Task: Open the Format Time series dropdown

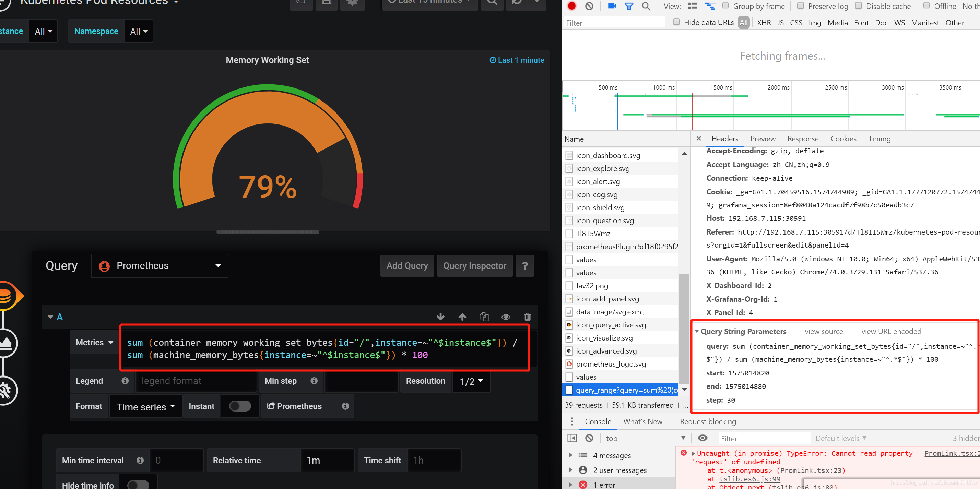Action: click(x=145, y=407)
